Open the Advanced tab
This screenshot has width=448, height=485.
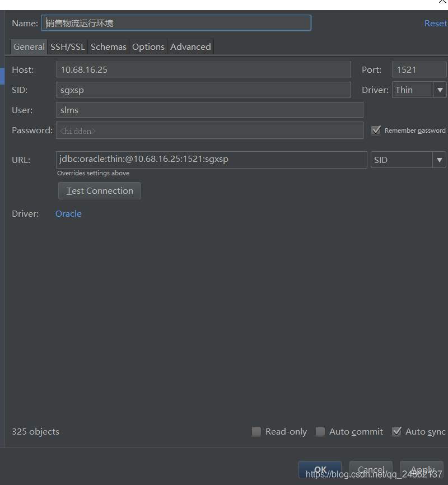click(190, 46)
